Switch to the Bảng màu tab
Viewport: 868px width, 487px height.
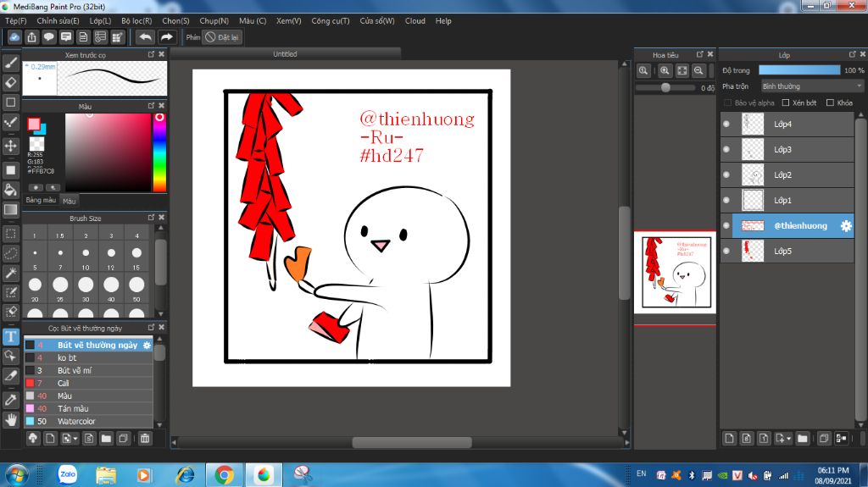[x=41, y=201]
